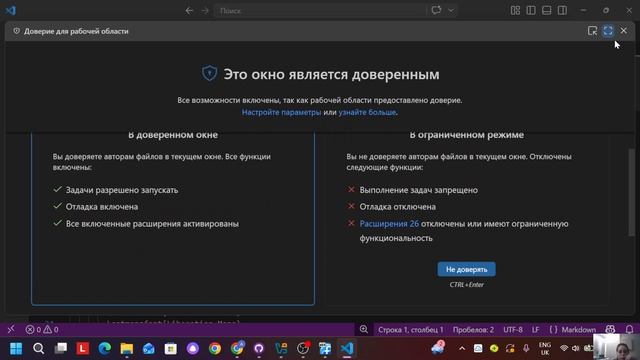Click the vertical scrollbar of trust editor
The width and height of the screenshot is (640, 360).
631,192
